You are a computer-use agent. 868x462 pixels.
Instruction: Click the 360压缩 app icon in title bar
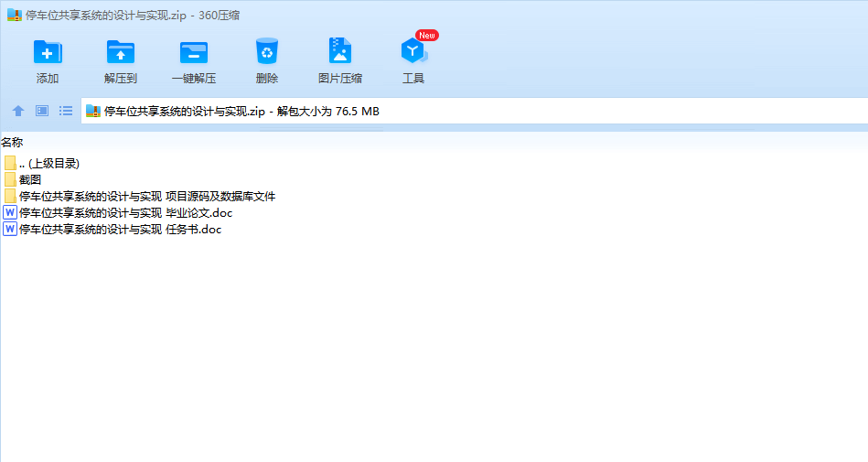[x=15, y=15]
